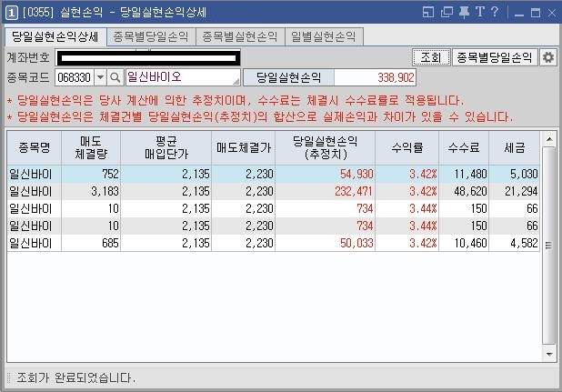Close the 0355 window
Screen dimensions: 562x392
coord(552,13)
